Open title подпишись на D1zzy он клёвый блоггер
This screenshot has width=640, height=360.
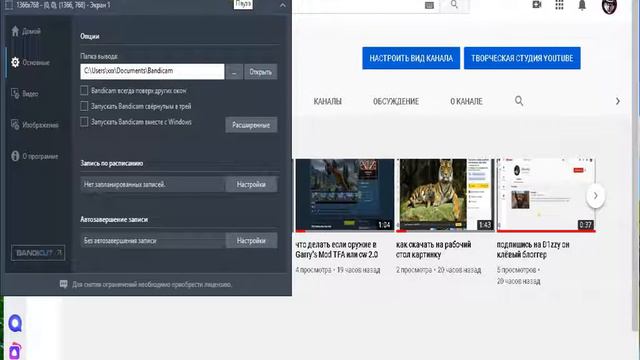coord(533,249)
